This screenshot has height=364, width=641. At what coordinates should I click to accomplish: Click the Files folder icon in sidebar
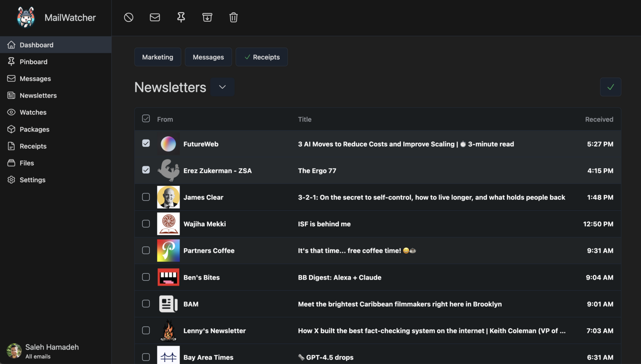(11, 163)
